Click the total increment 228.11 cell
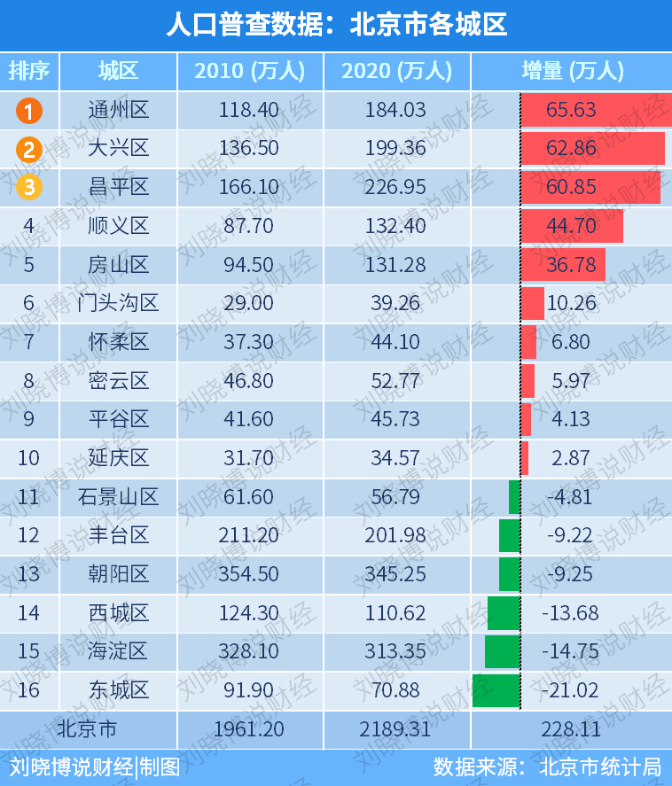This screenshot has width=672, height=786. [x=572, y=729]
